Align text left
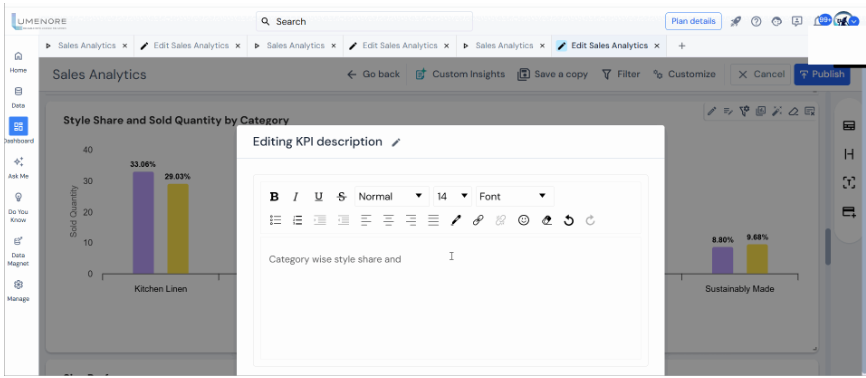 click(x=366, y=220)
